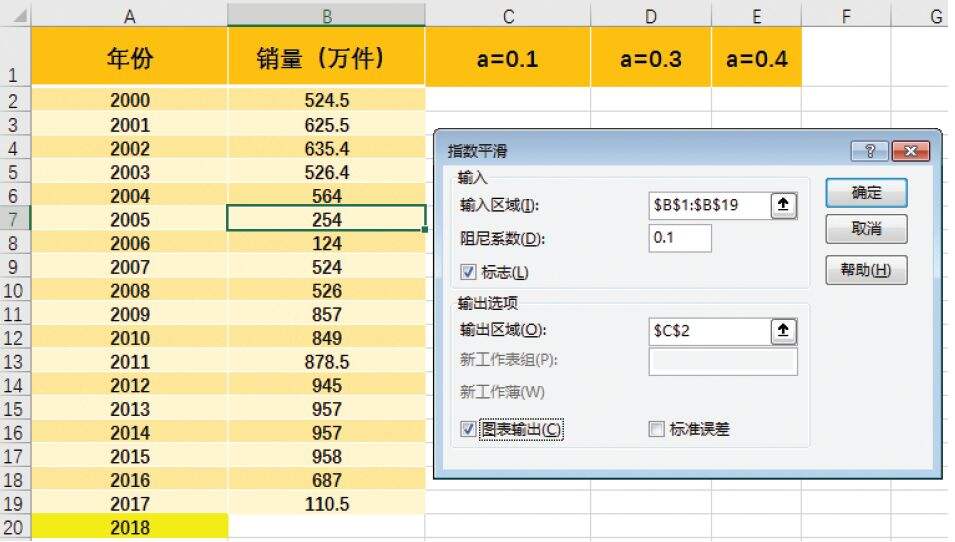Select the cell containing 687
This screenshot has width=955, height=542.
tap(326, 480)
